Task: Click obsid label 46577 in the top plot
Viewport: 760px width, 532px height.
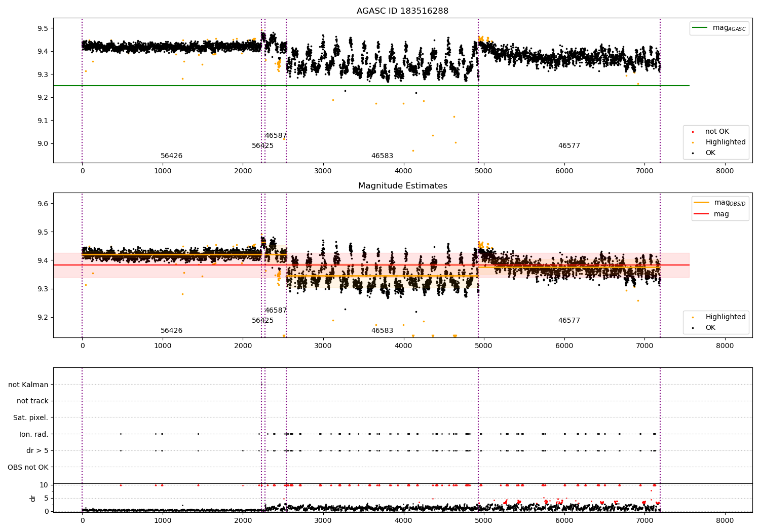Action: point(569,146)
